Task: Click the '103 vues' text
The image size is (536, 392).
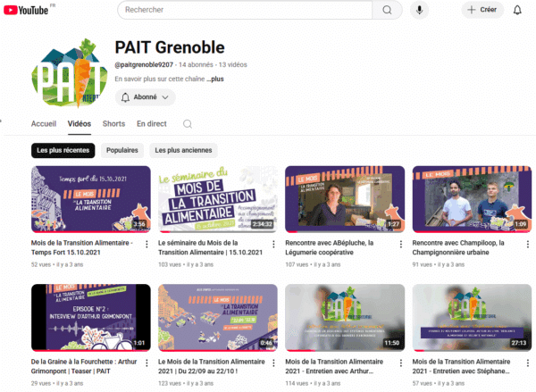Action: coord(170,265)
